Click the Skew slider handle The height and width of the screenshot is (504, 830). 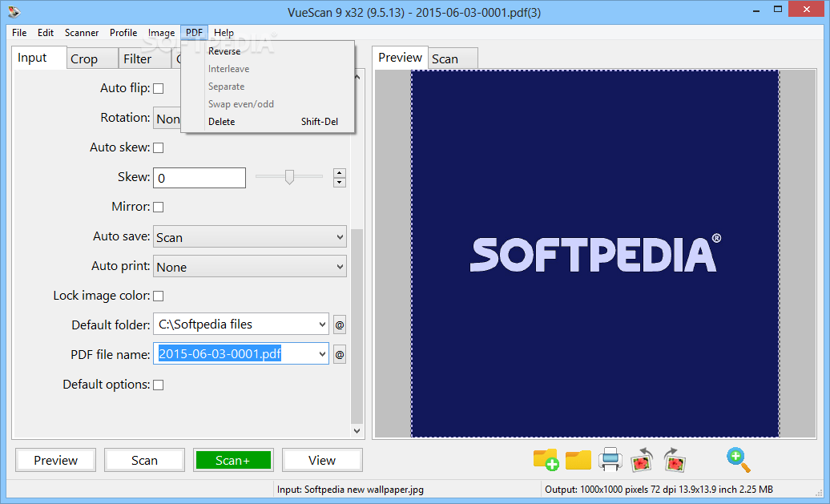[x=289, y=177]
